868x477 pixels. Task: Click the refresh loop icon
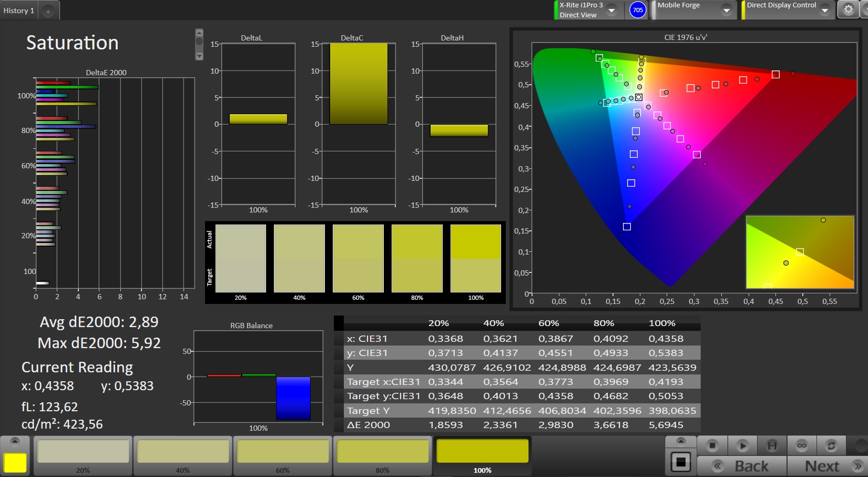tap(831, 446)
